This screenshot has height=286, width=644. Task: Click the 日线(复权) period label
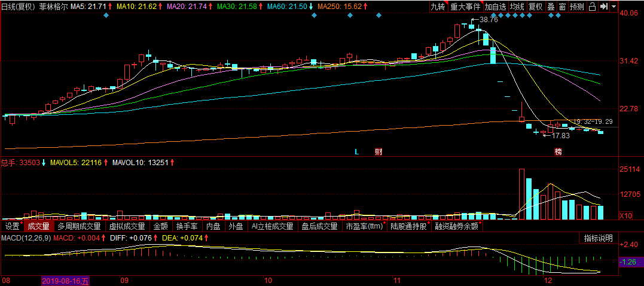(x=19, y=7)
